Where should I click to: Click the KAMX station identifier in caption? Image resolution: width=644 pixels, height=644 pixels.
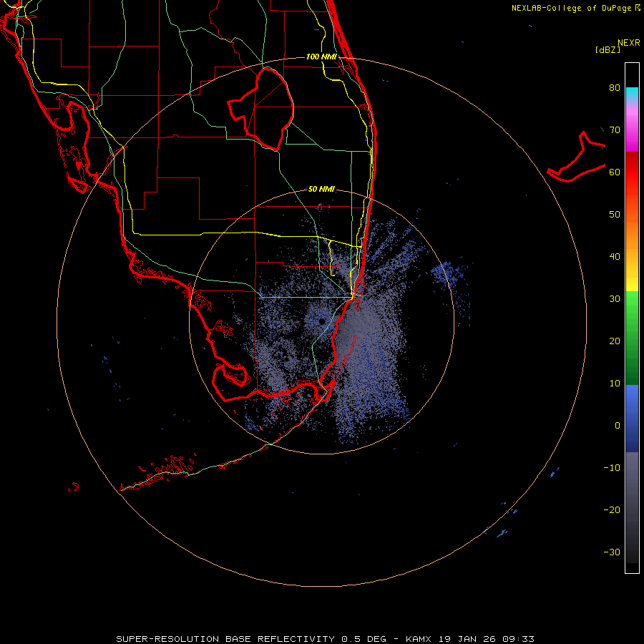[420, 639]
